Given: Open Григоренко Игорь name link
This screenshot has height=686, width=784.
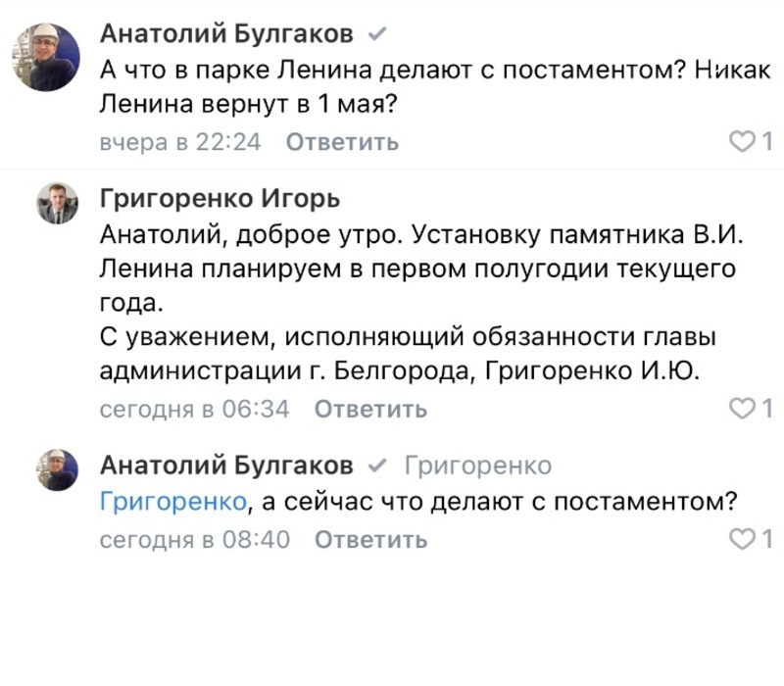Looking at the screenshot, I should point(220,199).
